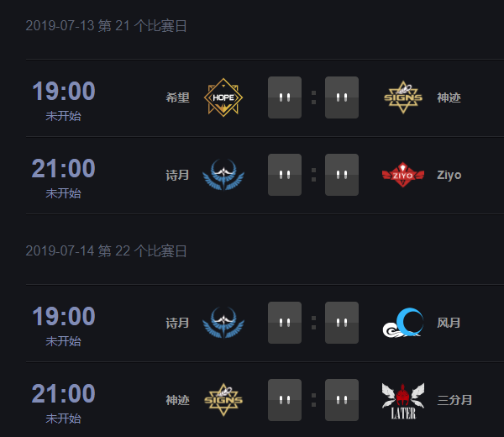The width and height of the screenshot is (504, 437).
Task: Click the 神迹 name in the 三分月 match
Action: coord(178,400)
